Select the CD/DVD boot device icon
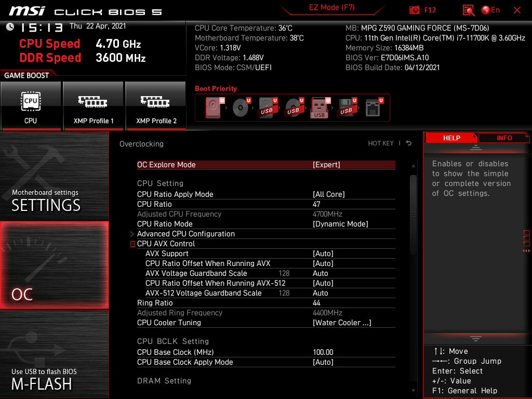 pos(241,108)
